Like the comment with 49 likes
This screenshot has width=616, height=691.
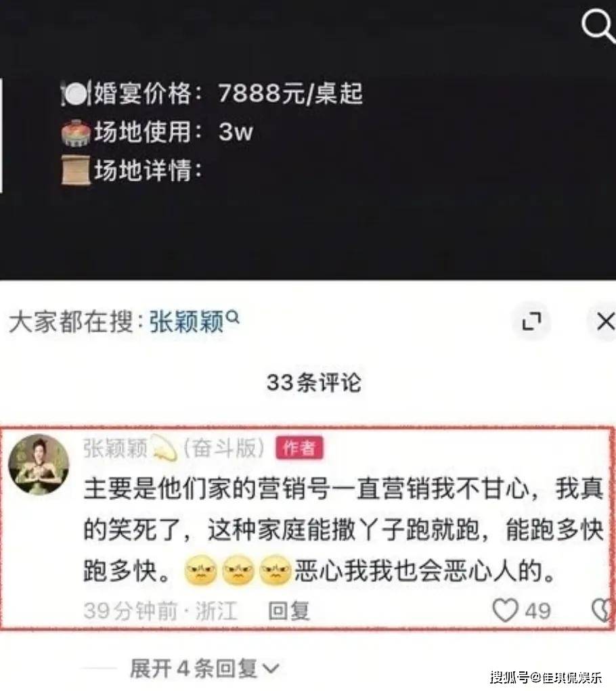tap(505, 610)
